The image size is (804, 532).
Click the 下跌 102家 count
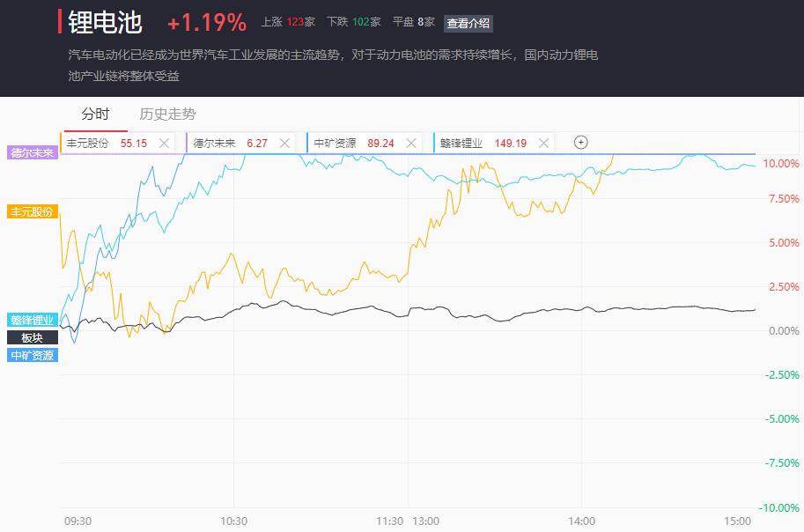pos(354,22)
